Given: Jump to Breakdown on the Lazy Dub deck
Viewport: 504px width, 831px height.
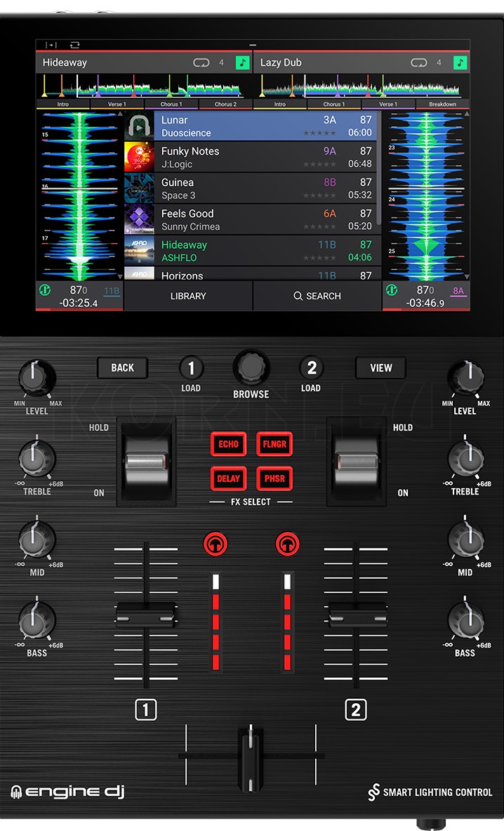Looking at the screenshot, I should (443, 105).
